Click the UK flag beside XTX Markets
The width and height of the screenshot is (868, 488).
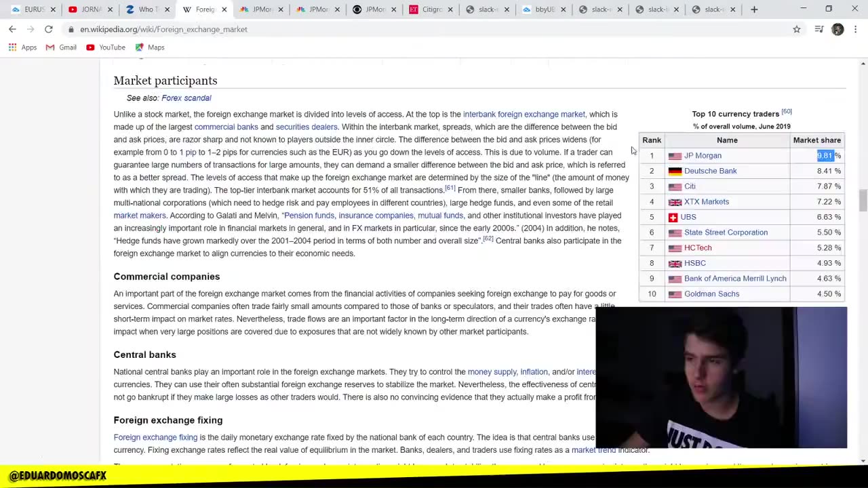[675, 202]
